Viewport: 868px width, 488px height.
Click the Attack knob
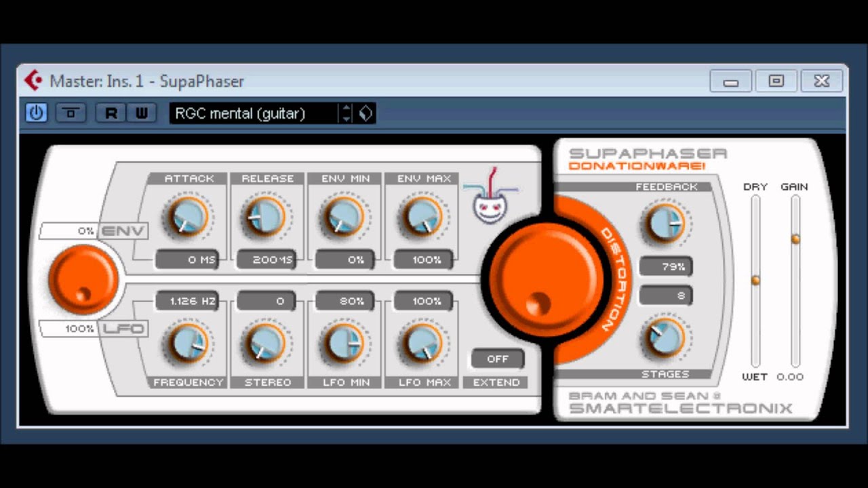click(188, 217)
